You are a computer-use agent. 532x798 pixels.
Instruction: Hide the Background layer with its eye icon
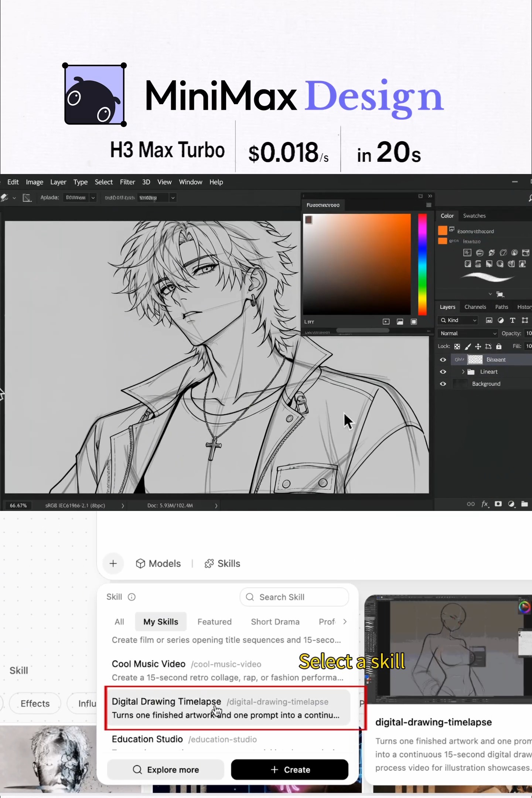(443, 384)
